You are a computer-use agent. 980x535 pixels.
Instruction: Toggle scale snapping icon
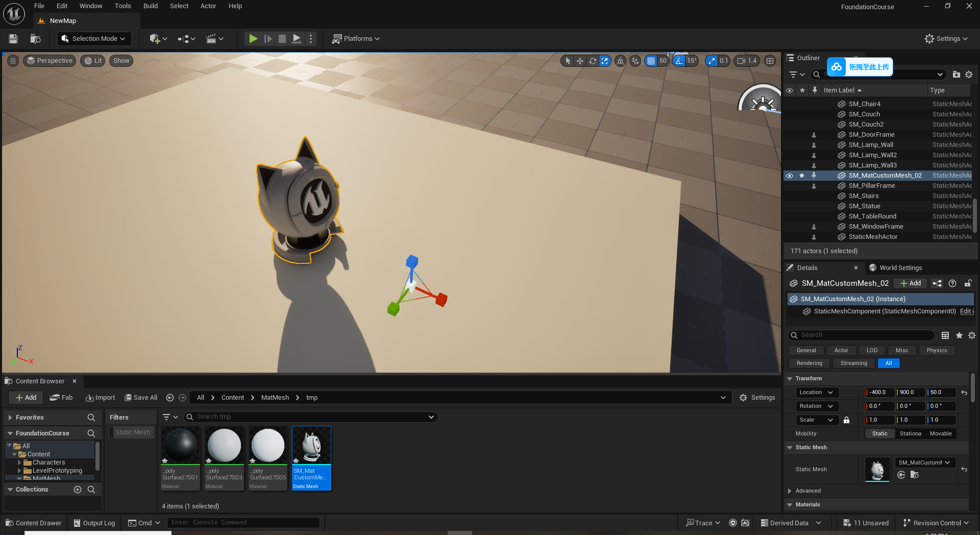coord(712,61)
